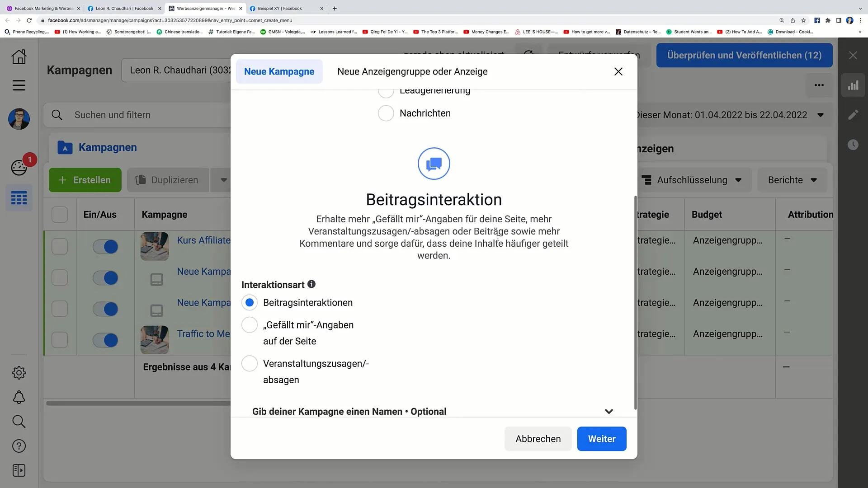Select Veranstaltungszusagen/-absagen radio option
The height and width of the screenshot is (488, 868).
click(250, 363)
